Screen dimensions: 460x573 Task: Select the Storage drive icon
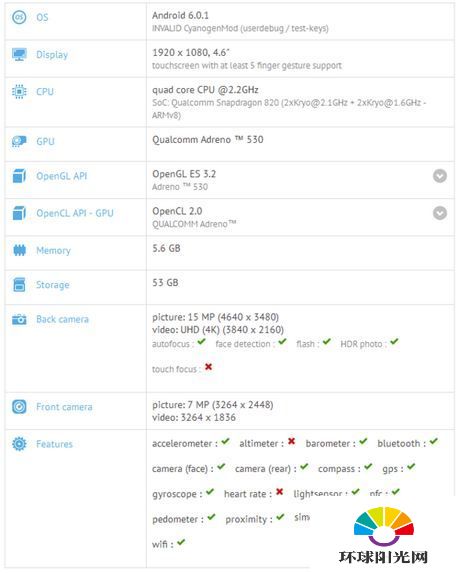click(19, 285)
